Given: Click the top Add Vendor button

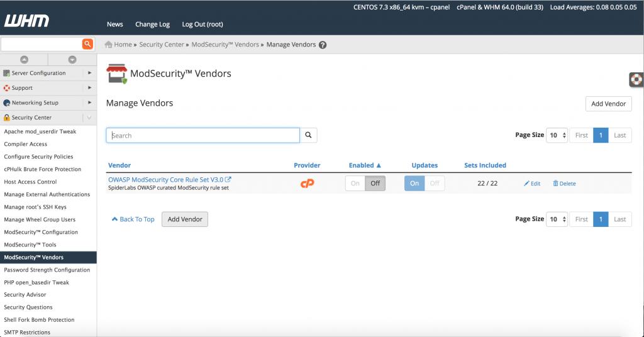Looking at the screenshot, I should coord(609,104).
